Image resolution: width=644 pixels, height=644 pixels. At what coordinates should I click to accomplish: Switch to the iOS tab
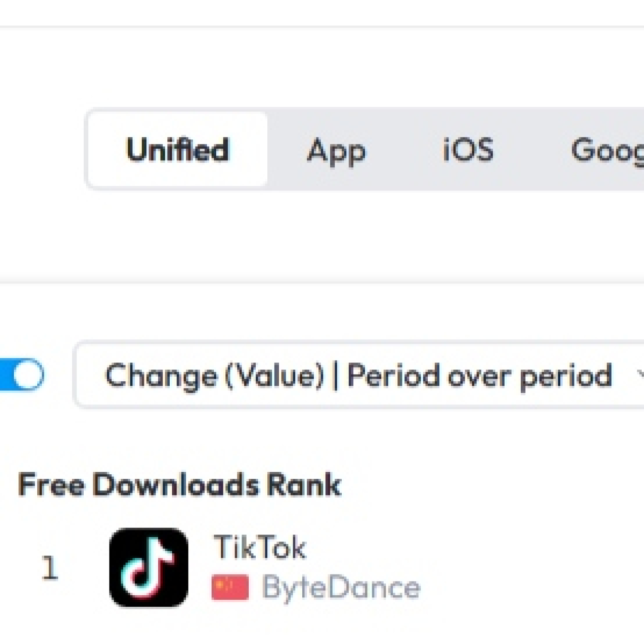(468, 149)
